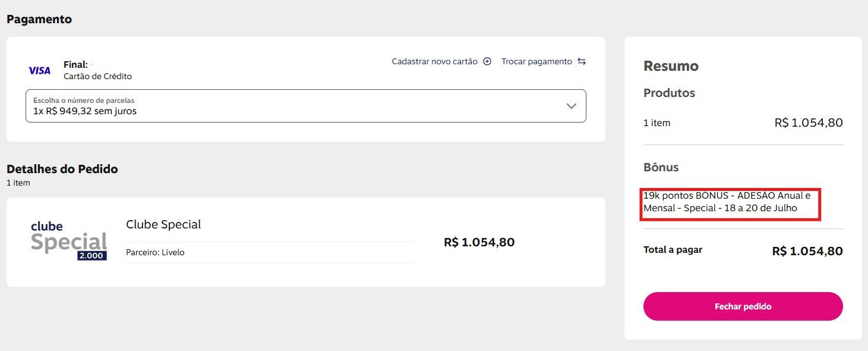The image size is (868, 351).
Task: Click the Detalhes do Pedido heading
Action: 62,169
